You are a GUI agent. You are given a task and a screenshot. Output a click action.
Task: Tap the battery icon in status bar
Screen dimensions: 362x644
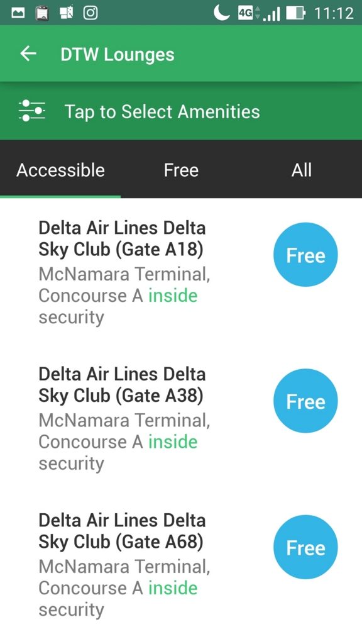click(295, 13)
